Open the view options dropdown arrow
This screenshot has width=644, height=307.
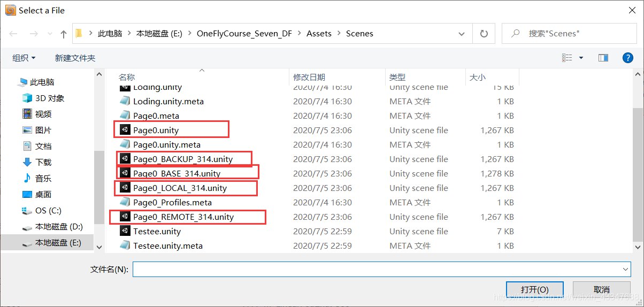(581, 58)
